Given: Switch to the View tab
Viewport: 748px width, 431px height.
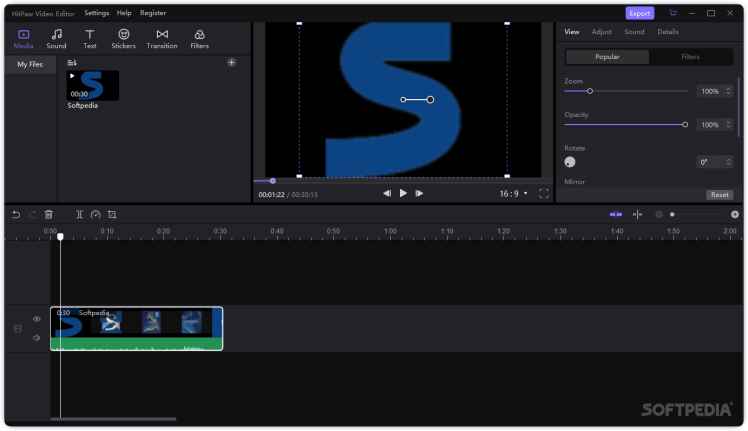Looking at the screenshot, I should pyautogui.click(x=571, y=32).
